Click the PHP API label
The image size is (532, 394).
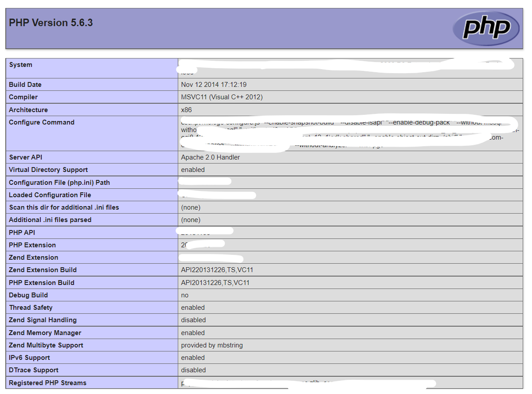[x=22, y=233]
